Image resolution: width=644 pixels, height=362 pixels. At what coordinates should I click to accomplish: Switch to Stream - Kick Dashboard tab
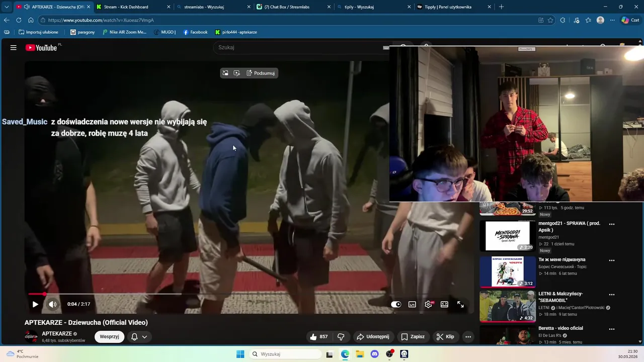tap(132, 7)
